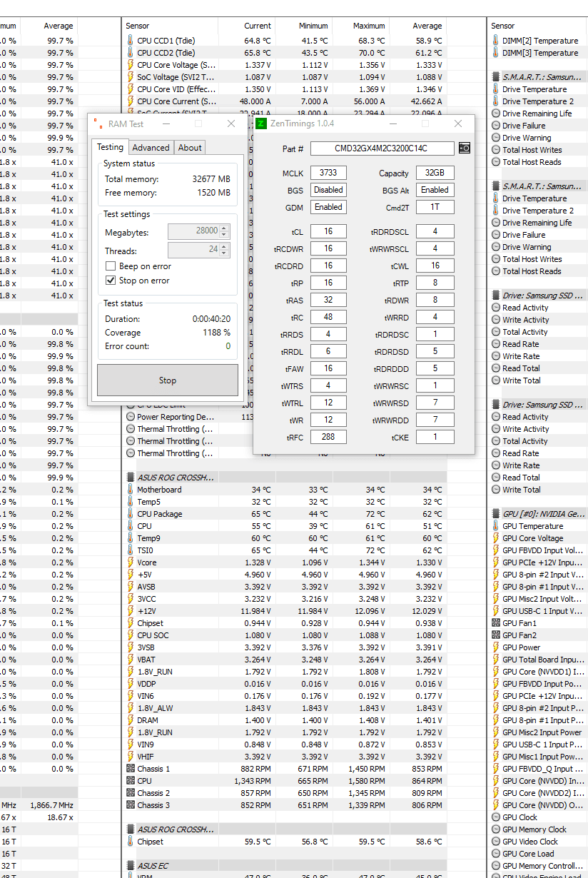588x878 pixels.
Task: Click the tRFC value 288
Action: 328,437
